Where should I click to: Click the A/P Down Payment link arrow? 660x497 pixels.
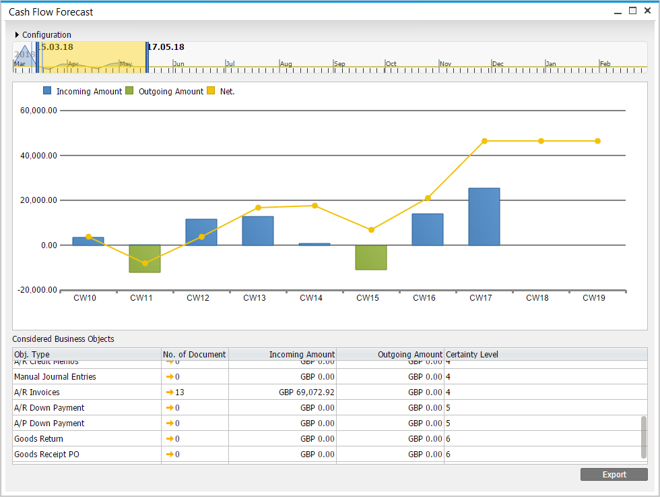[169, 424]
